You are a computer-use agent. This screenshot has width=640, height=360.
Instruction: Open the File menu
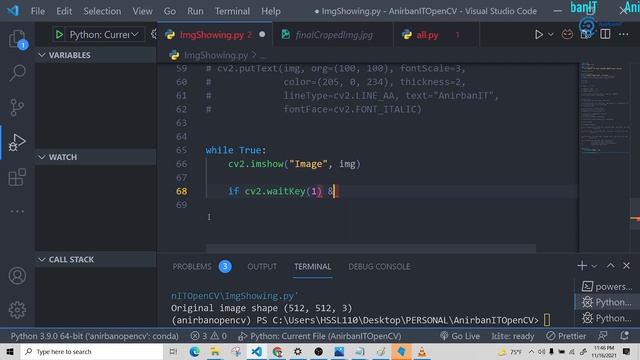(x=38, y=11)
